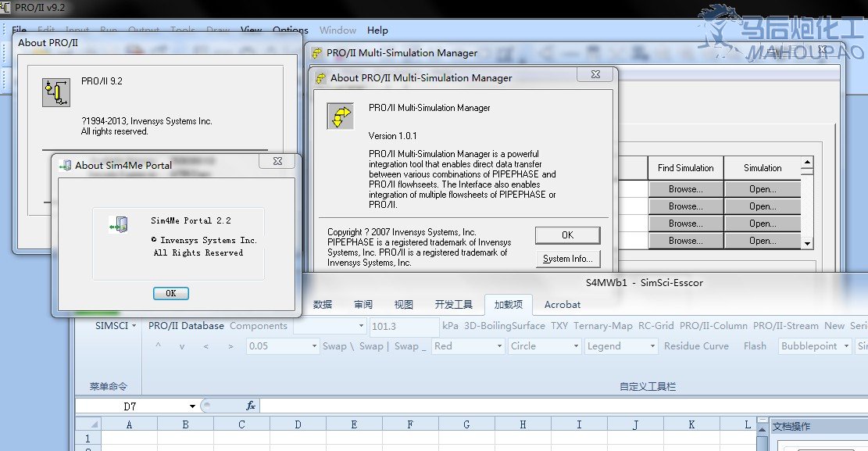The width and height of the screenshot is (868, 451).
Task: Expand the Bubblepoint flash type dropdown
Action: point(845,346)
